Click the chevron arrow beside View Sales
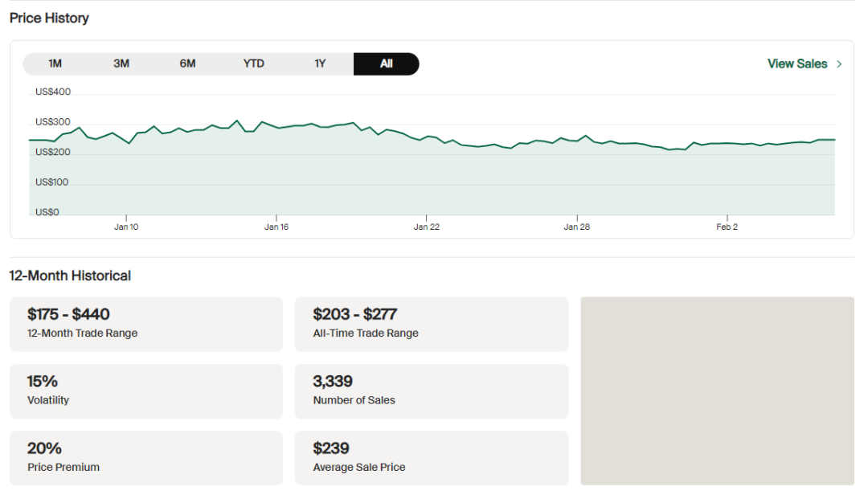The width and height of the screenshot is (868, 495). 840,64
